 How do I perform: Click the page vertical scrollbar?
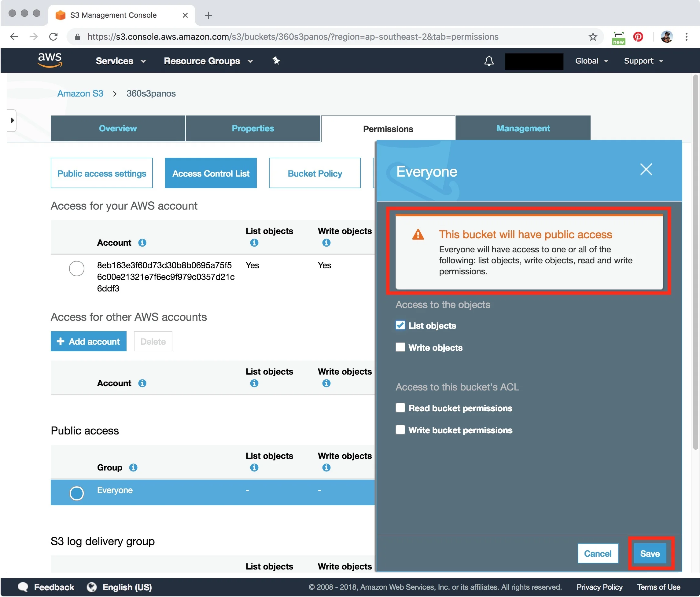click(x=695, y=262)
